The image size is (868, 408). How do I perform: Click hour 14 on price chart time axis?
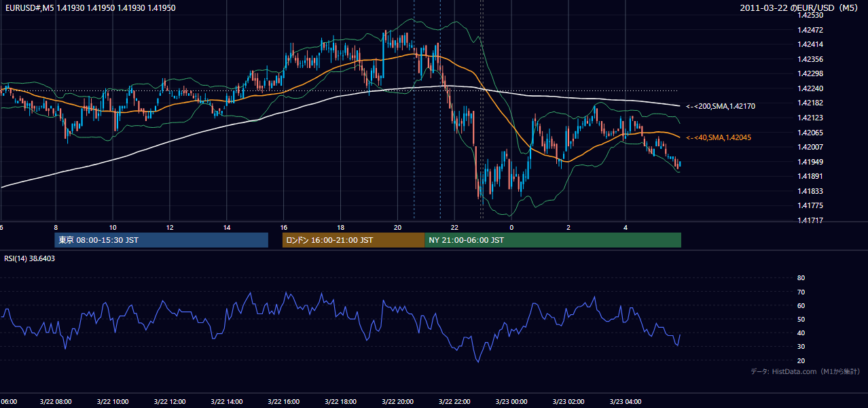pyautogui.click(x=227, y=227)
